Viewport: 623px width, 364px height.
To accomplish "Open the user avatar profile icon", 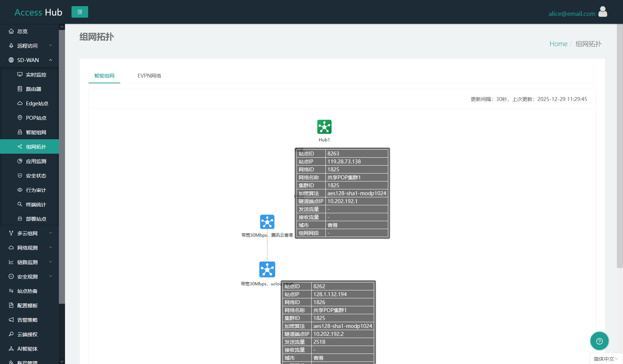I will click(603, 12).
